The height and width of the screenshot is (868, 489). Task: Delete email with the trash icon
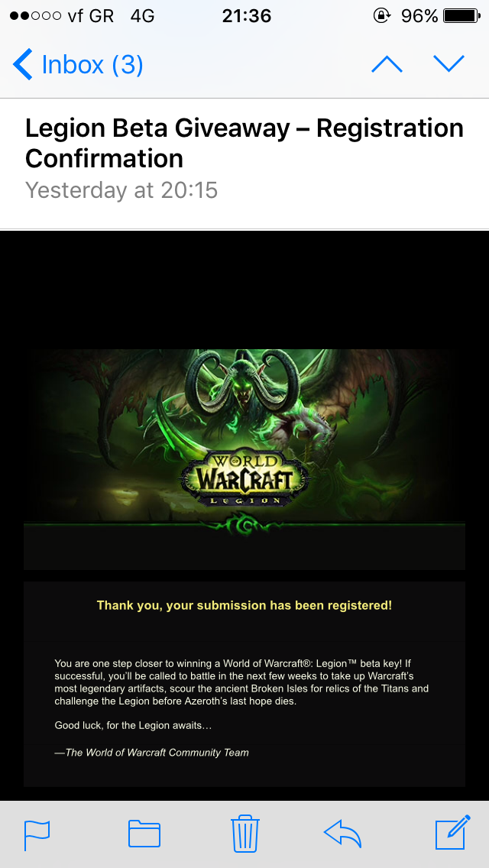244,834
